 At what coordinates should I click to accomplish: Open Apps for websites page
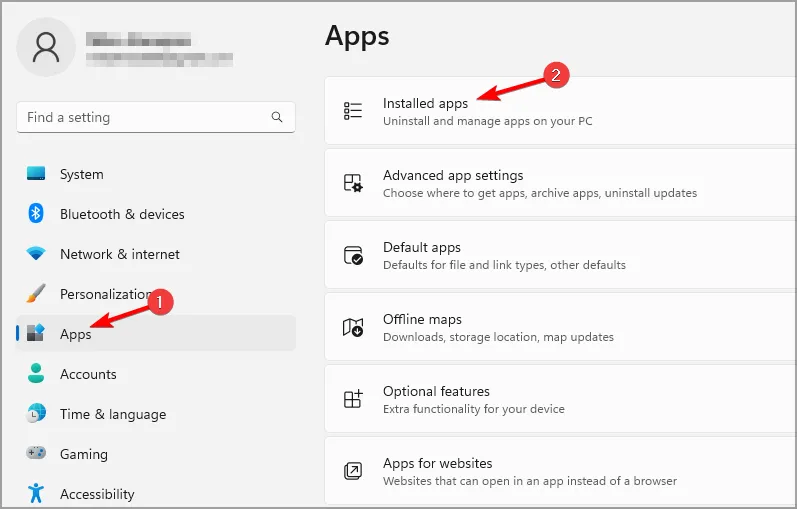(561, 471)
